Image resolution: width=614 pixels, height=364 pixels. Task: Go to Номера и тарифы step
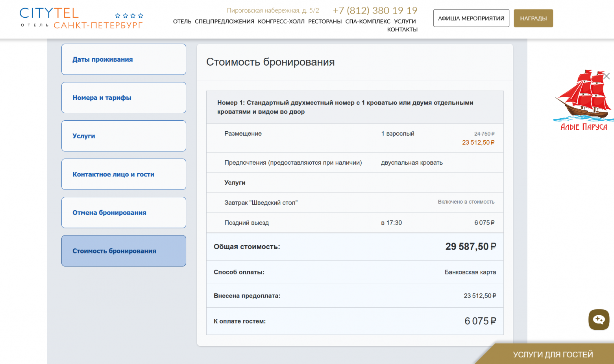[124, 97]
